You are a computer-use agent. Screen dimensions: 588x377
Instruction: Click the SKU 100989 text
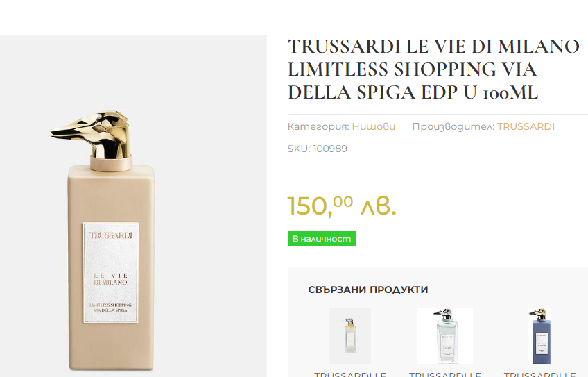point(318,149)
